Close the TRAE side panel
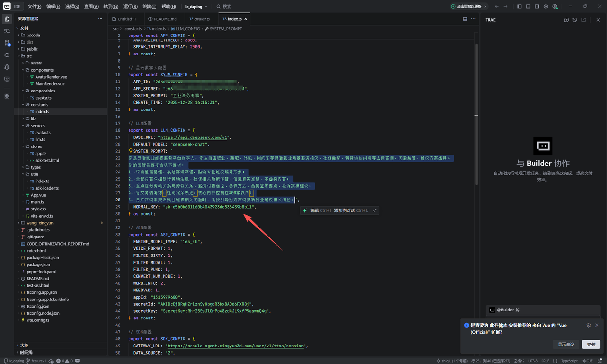 click(x=598, y=20)
